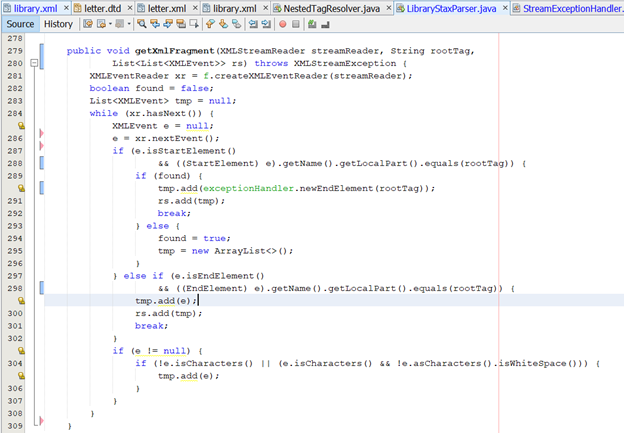Open library.xml tab left of letter.dtd
Viewport: 624px width, 433px height.
[35, 8]
